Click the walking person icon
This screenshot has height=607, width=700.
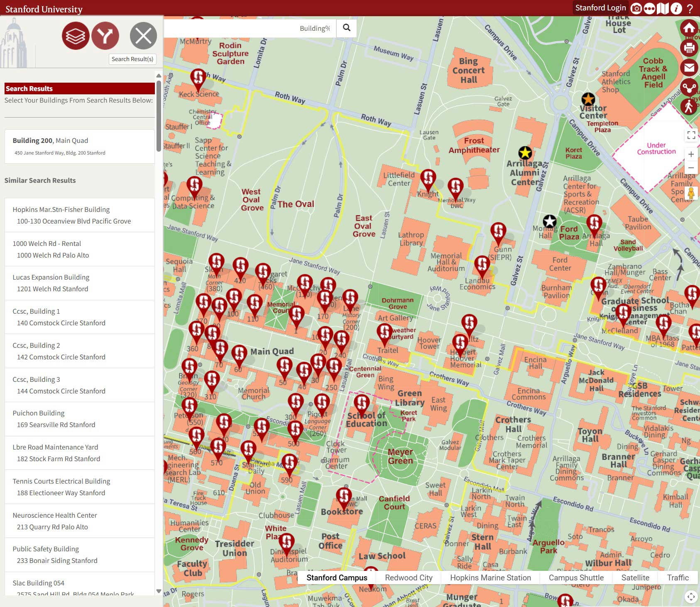689,106
